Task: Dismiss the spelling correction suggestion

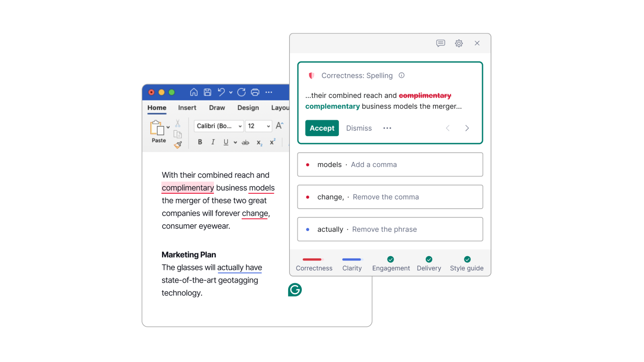Action: pos(358,128)
